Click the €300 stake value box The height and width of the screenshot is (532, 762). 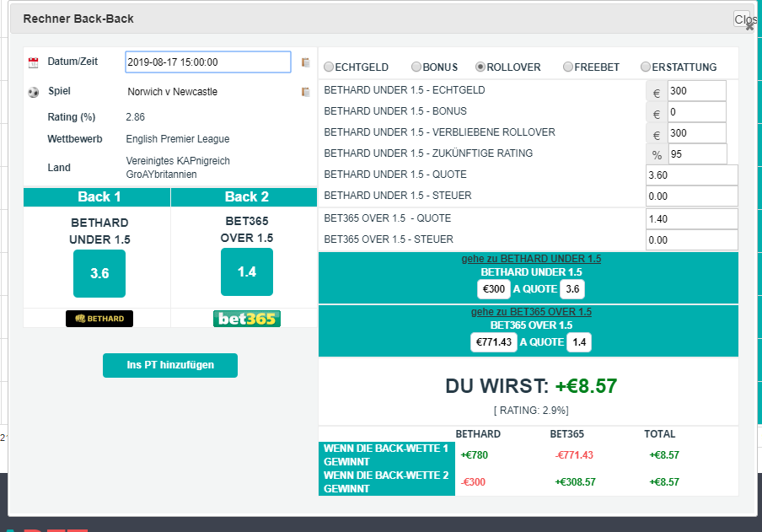[494, 289]
